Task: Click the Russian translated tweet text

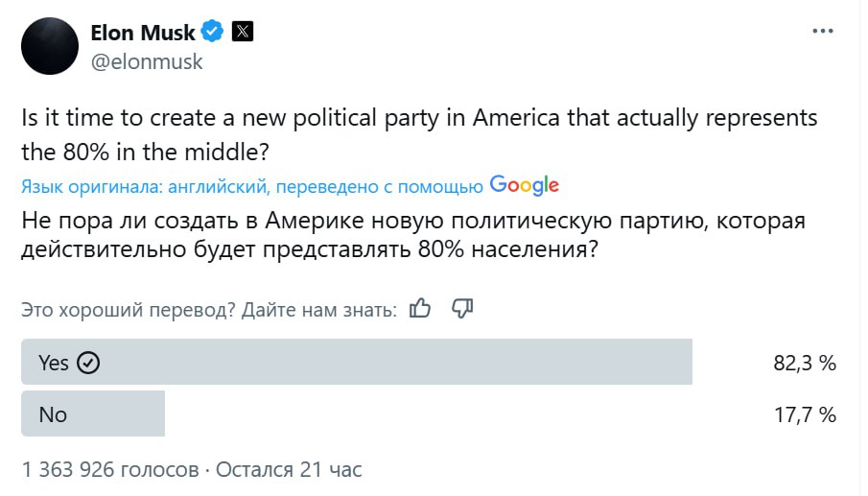Action: 412,235
